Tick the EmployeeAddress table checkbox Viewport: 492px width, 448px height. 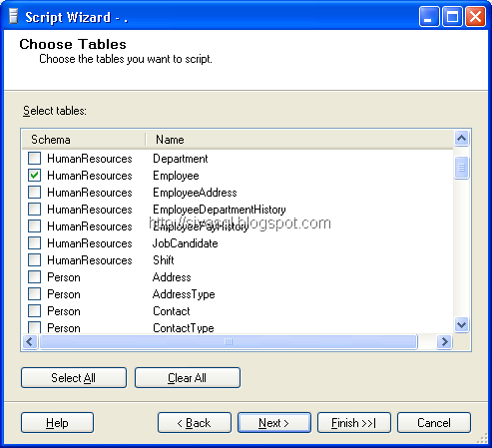click(x=34, y=193)
